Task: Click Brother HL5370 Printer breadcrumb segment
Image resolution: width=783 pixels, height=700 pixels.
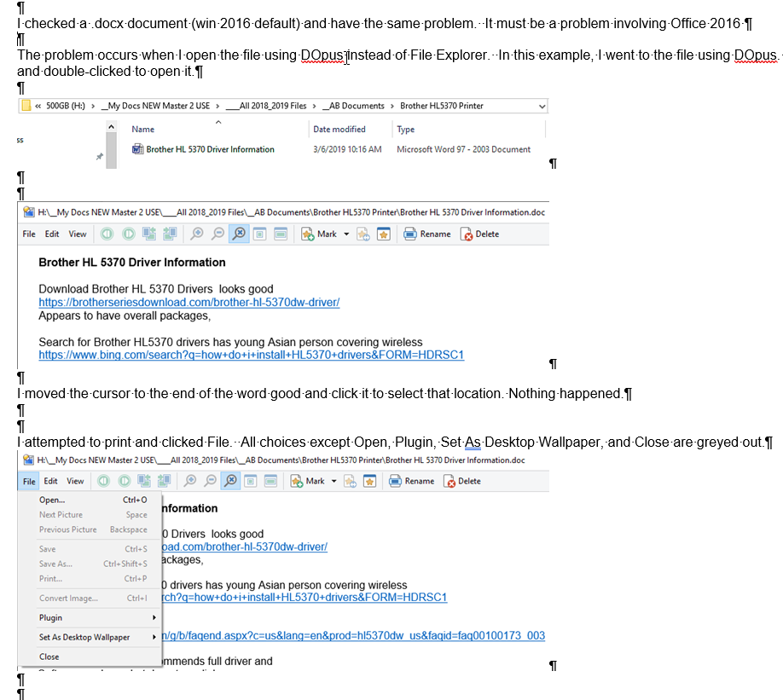Action: click(442, 106)
